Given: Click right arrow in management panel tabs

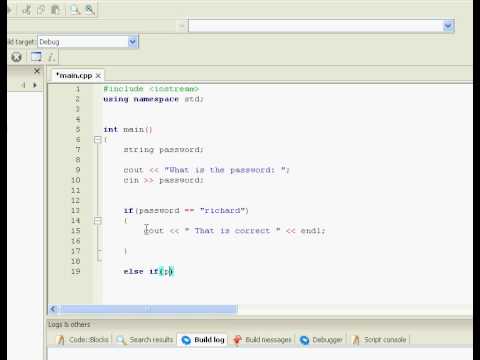Looking at the screenshot, I should [35, 85].
